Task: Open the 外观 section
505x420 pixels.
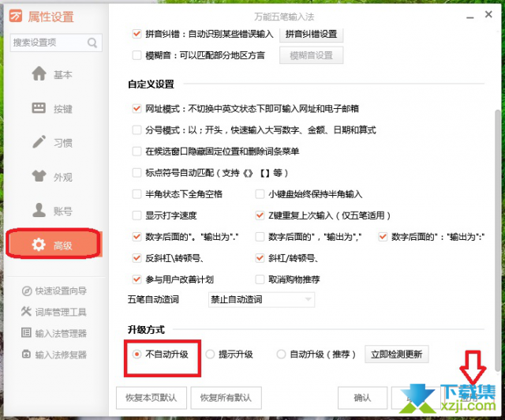Action: coord(53,177)
